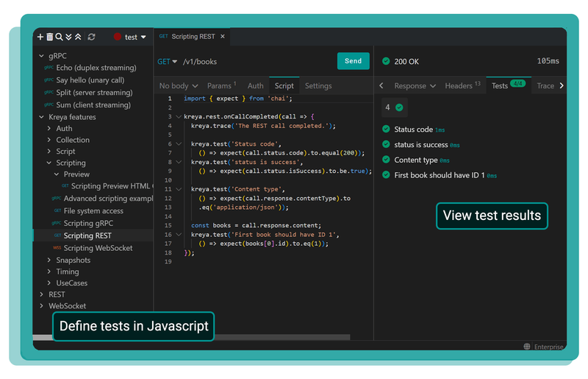Open the Headers response tab
The image size is (588, 379).
coord(462,86)
